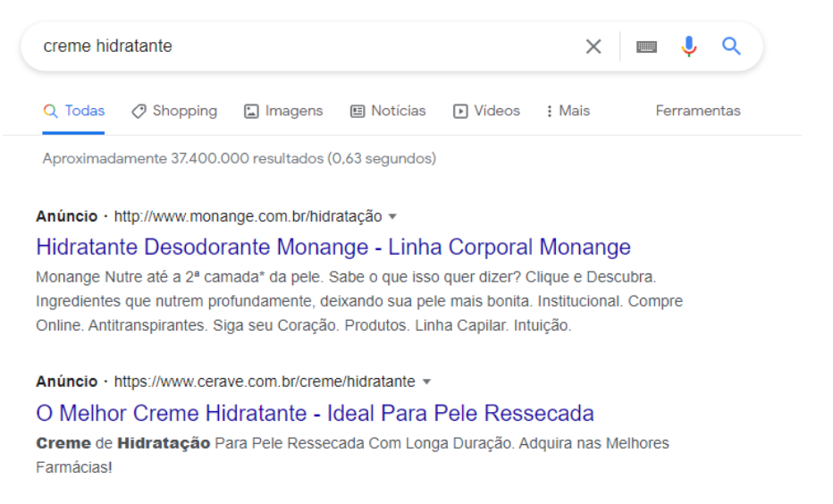Click the blue magnifier search icon
The height and width of the screenshot is (504, 833).
pos(731,46)
